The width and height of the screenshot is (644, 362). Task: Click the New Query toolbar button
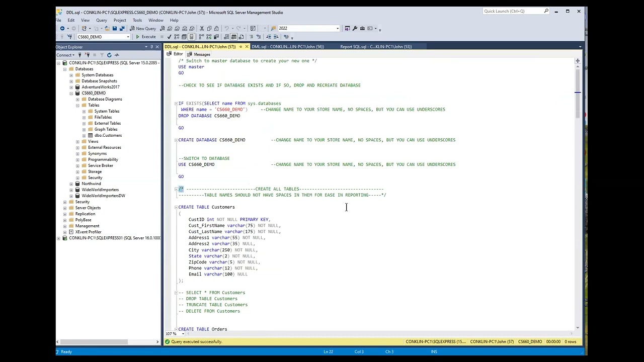[143, 29]
